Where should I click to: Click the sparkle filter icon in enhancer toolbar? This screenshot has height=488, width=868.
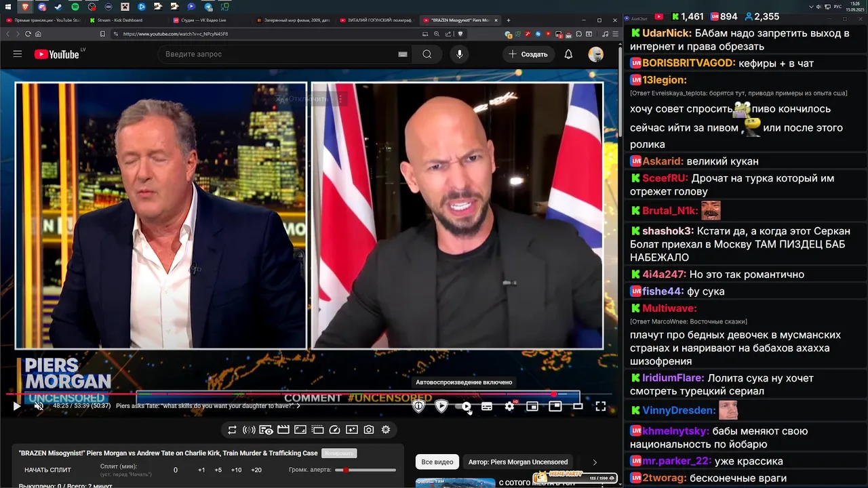[x=351, y=430]
